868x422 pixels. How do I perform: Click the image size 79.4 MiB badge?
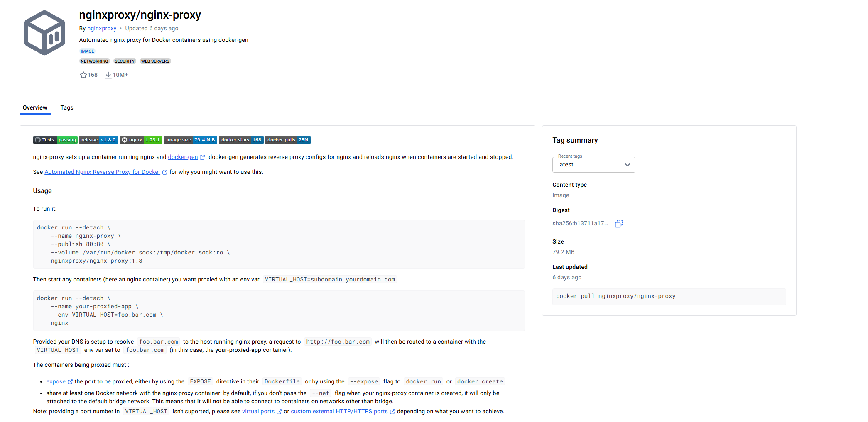tap(190, 140)
